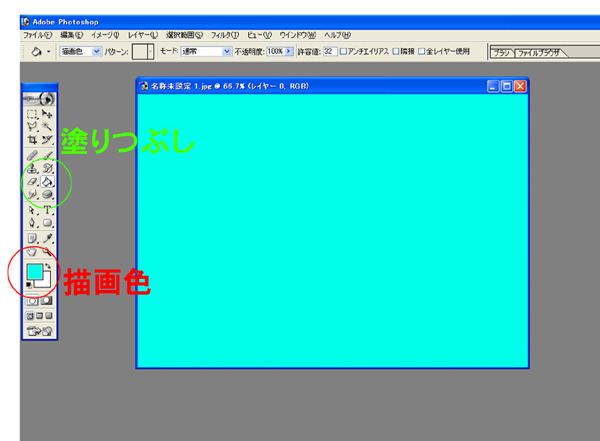The height and width of the screenshot is (441, 600).
Task: Open the ウィンドウ menu
Action: [x=298, y=35]
